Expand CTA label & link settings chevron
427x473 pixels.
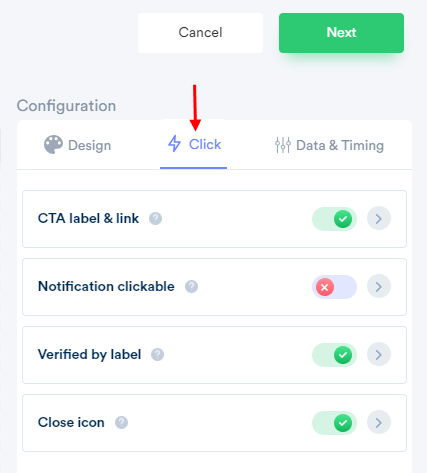[379, 219]
